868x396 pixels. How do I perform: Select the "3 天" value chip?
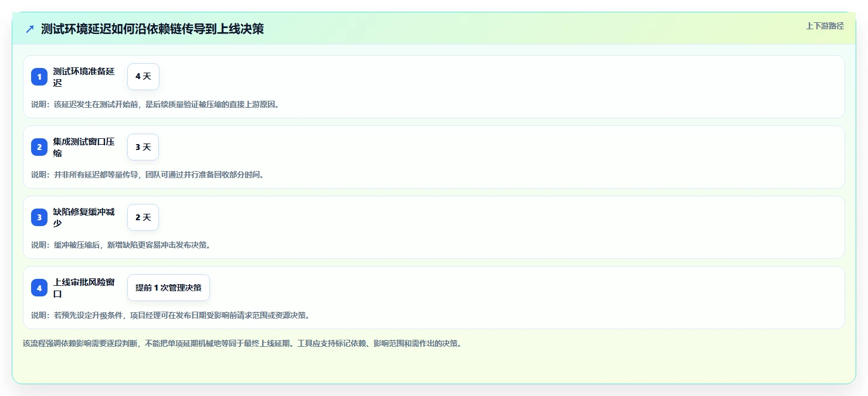[143, 147]
